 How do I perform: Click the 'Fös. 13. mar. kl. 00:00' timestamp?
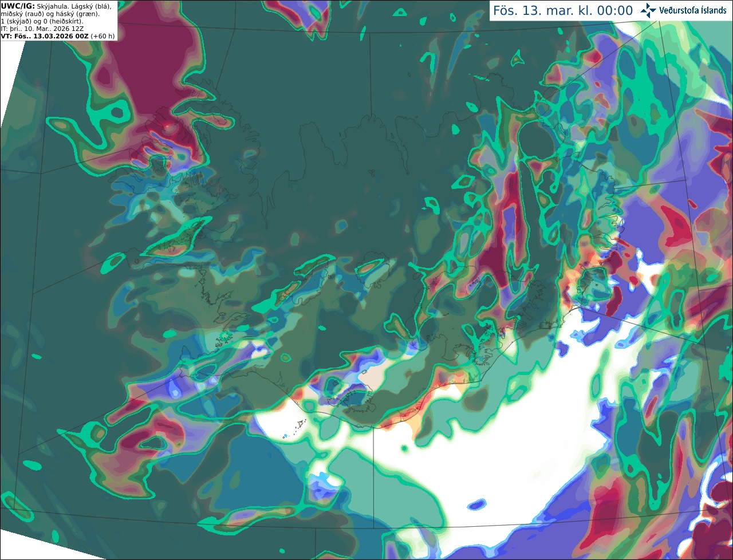(x=563, y=11)
